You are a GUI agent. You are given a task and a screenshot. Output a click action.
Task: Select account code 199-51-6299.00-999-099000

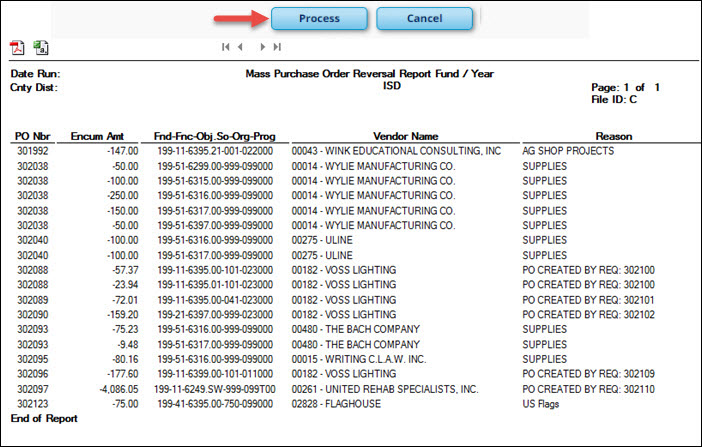[x=215, y=166]
